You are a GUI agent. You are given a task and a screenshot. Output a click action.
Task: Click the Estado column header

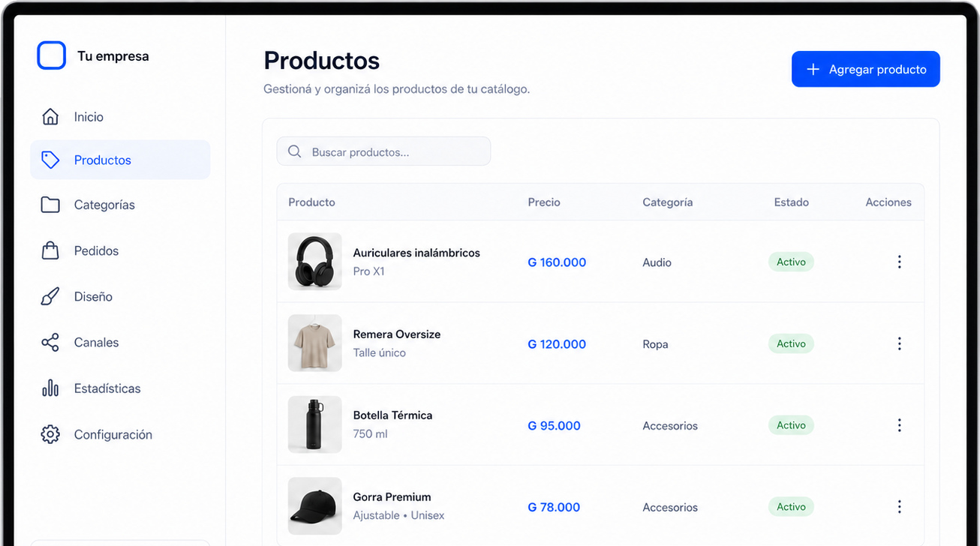(792, 202)
